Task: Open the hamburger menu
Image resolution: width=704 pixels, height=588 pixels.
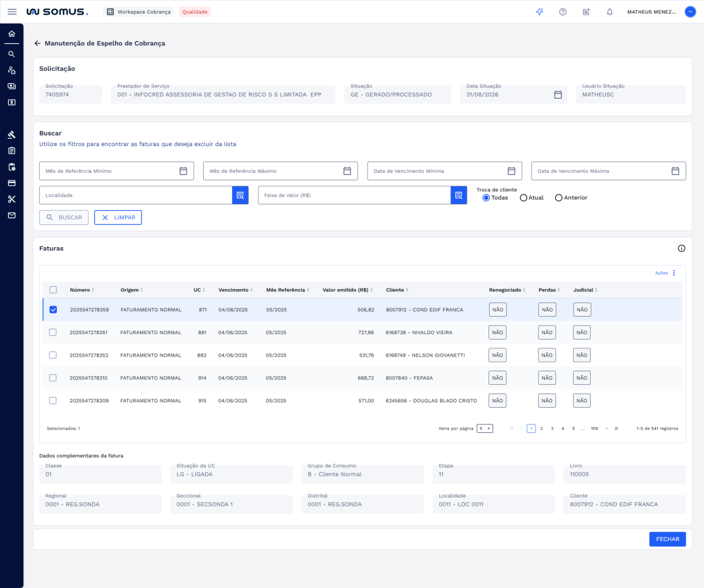Action: tap(12, 12)
